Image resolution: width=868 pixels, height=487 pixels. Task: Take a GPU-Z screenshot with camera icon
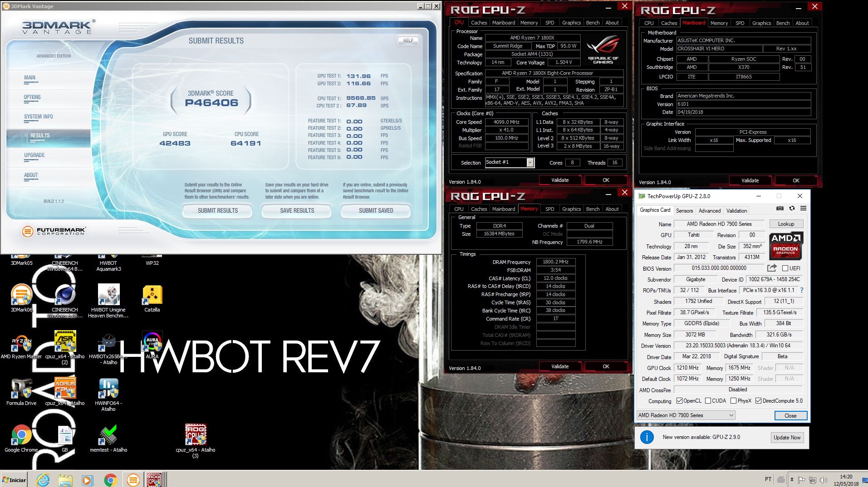pos(780,209)
